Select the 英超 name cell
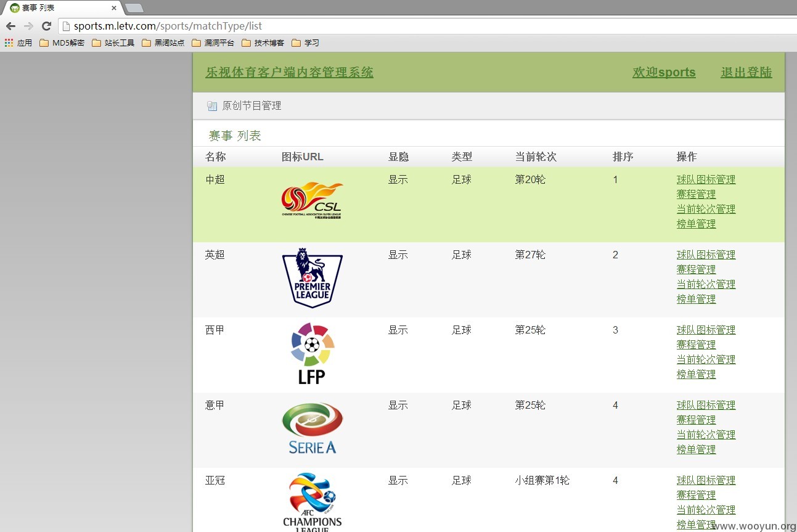Image resolution: width=797 pixels, height=532 pixels. click(215, 255)
